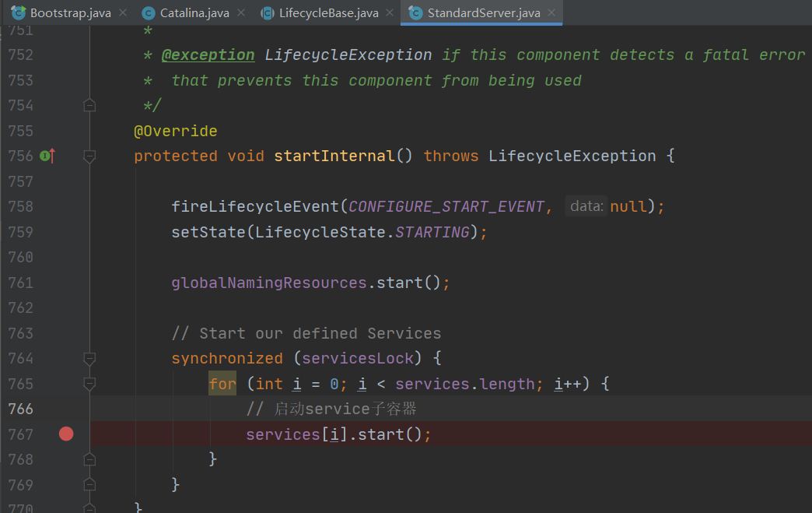Click the StandardServer.java class file icon
812x513 pixels.
point(415,12)
